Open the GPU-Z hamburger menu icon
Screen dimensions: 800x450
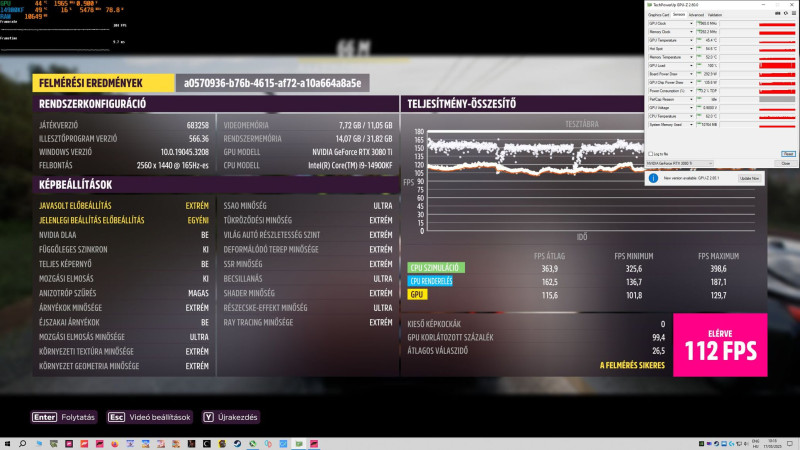(794, 13)
